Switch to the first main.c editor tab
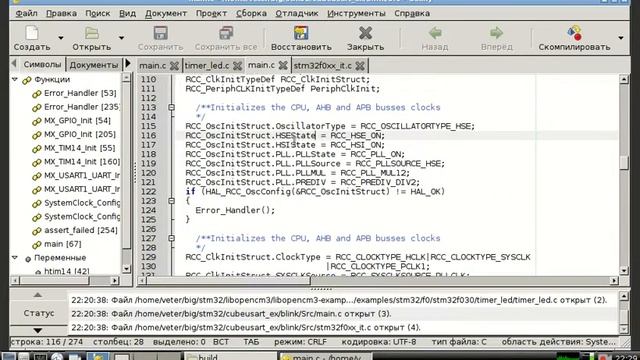 (x=152, y=65)
